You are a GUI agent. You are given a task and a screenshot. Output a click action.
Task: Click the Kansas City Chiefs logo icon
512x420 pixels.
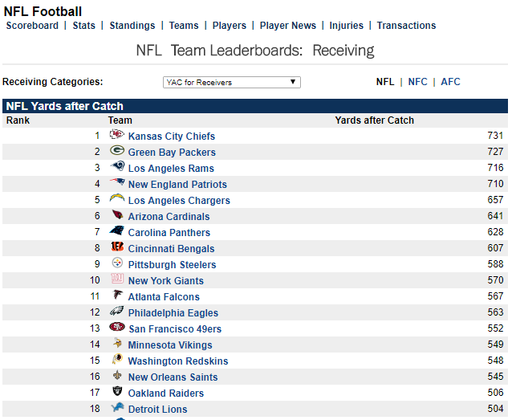click(117, 134)
